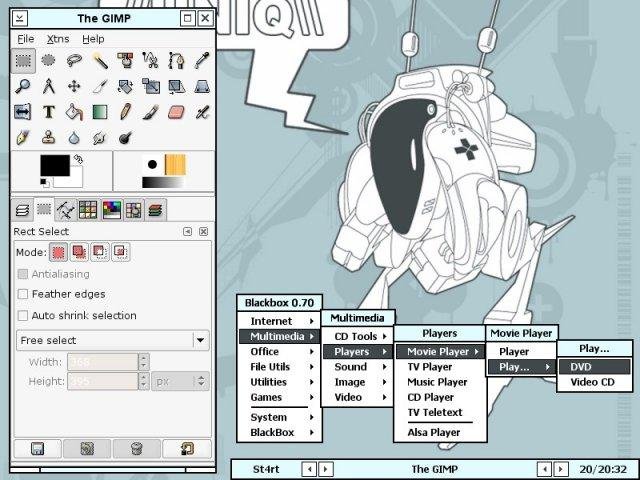
Task: Select the Blend gradient tool
Action: tap(100, 112)
